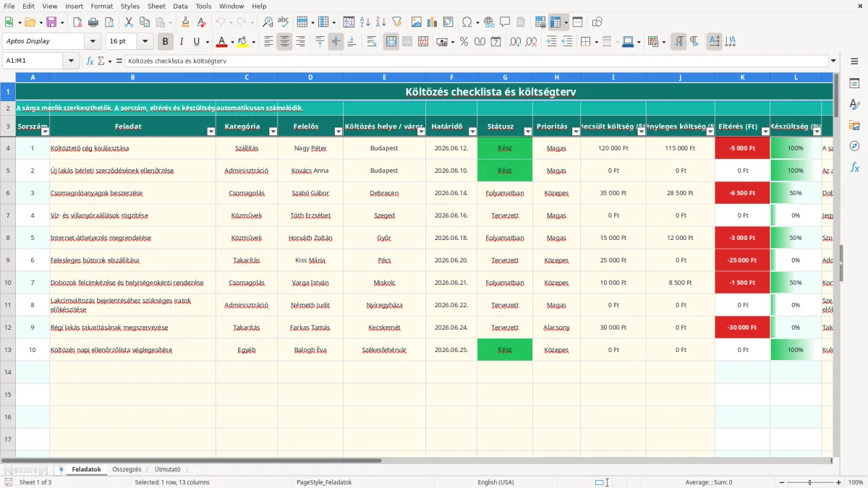Open the sidebar Navigator panel
868x488 pixels.
point(854,147)
